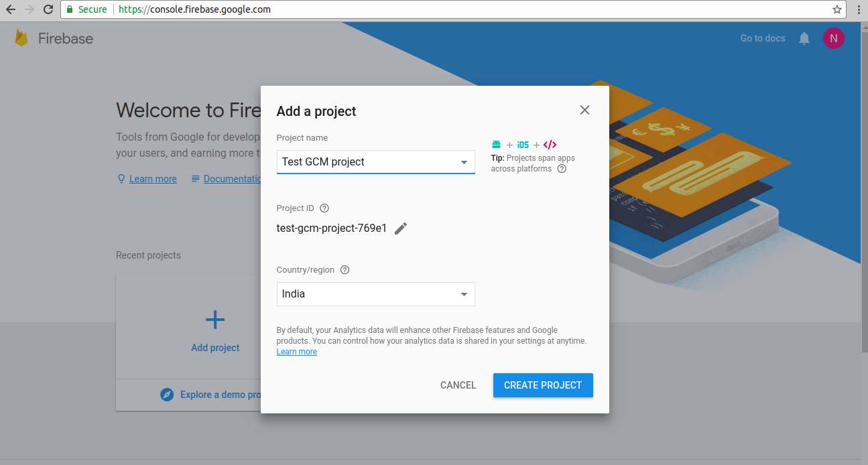Screen dimensions: 868x465
Task: Click the compass demo project icon
Action: pos(167,395)
